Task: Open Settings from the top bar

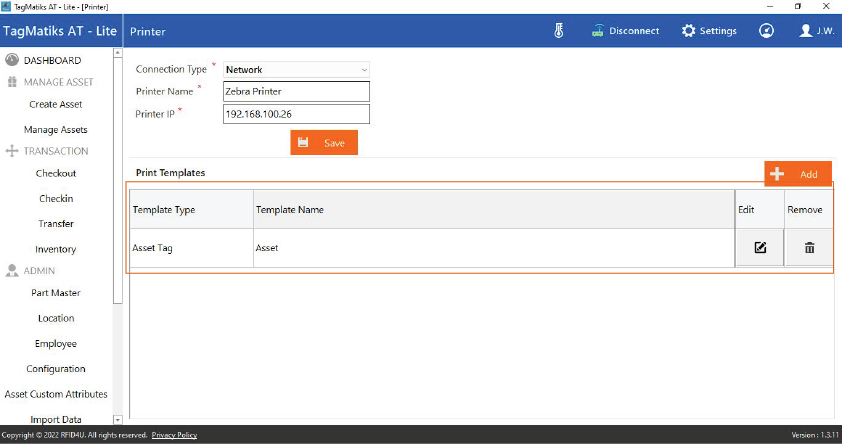Action: (709, 31)
